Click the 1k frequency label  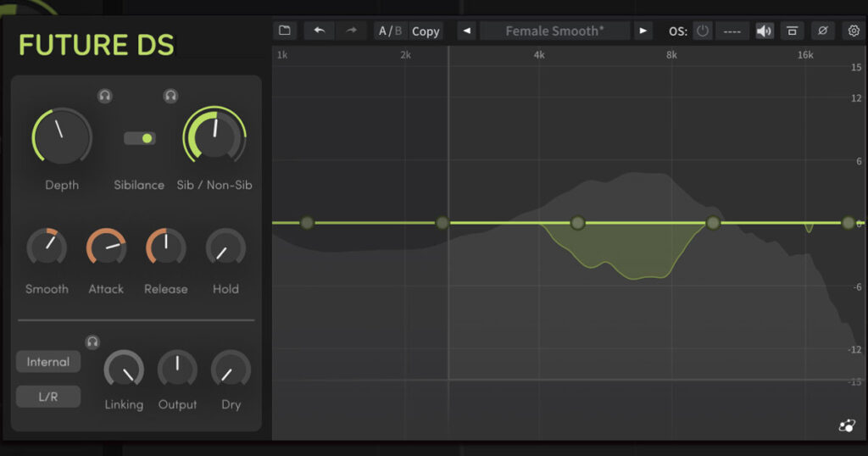point(282,55)
